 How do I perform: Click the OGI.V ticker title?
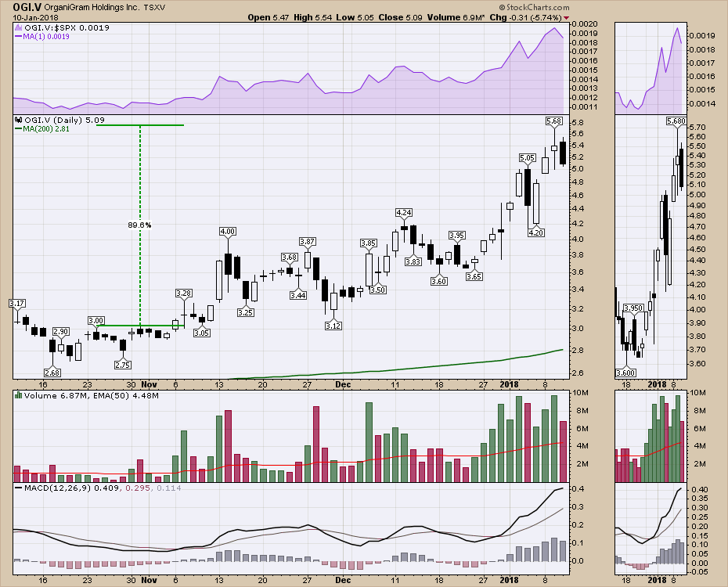pyautogui.click(x=27, y=7)
